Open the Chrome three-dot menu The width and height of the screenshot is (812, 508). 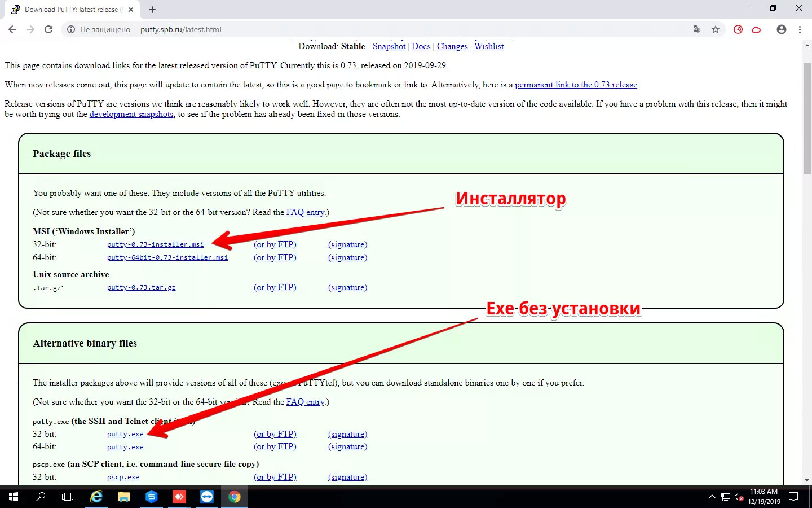point(800,29)
